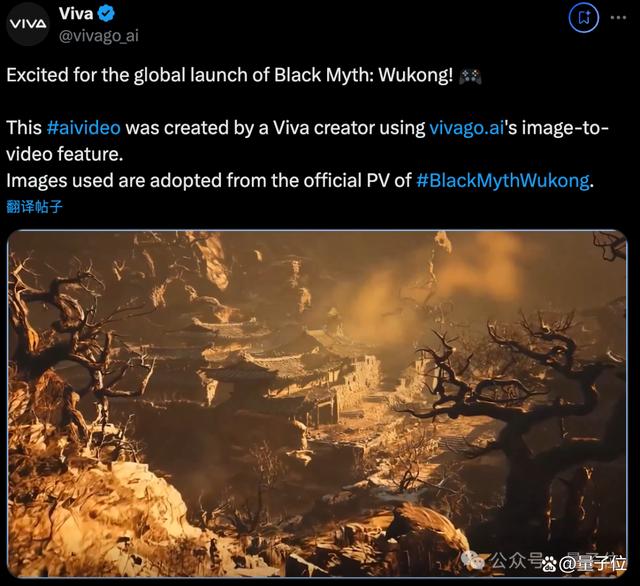Click the @量子位 watermark text
640x586 pixels.
click(x=592, y=564)
